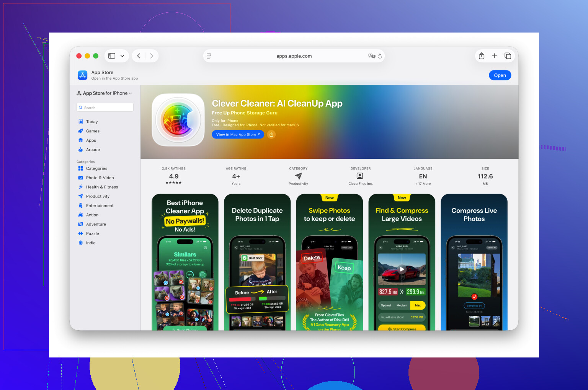Viewport: 588px width, 390px height.
Task: Click View in Mac App Store button
Action: click(238, 135)
